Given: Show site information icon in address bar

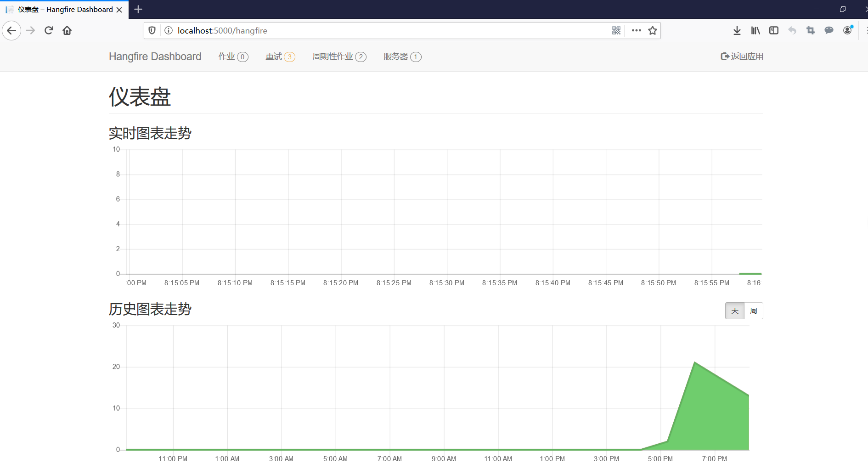Looking at the screenshot, I should click(169, 31).
